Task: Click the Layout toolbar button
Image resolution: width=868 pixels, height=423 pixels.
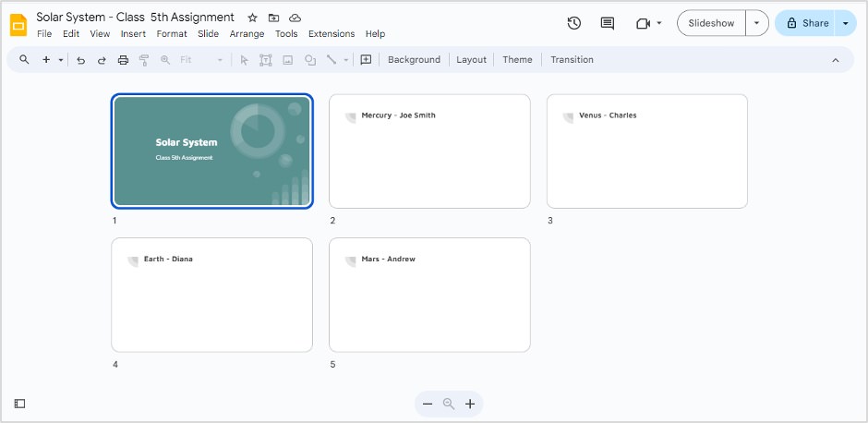Action: click(471, 60)
